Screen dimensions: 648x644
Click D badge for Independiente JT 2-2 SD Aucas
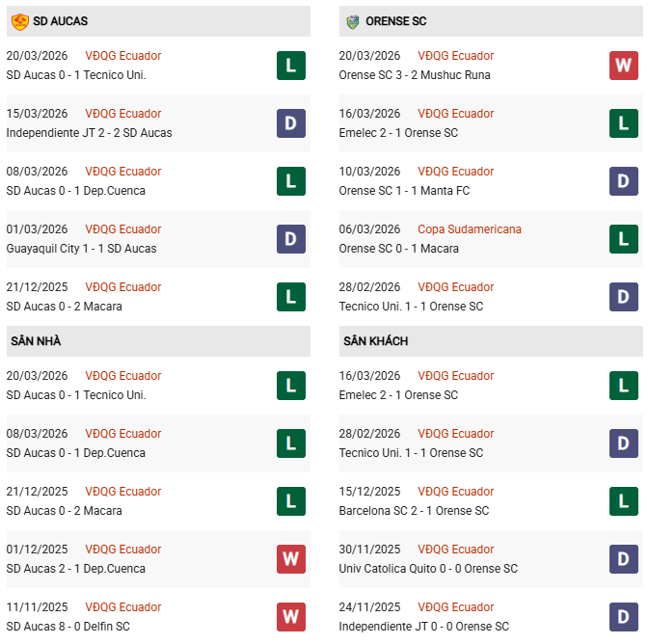pyautogui.click(x=290, y=123)
